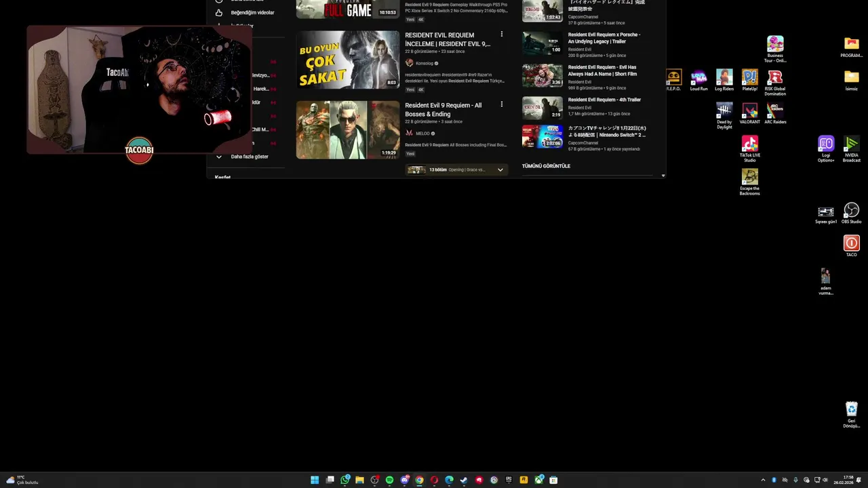The width and height of the screenshot is (868, 488).
Task: Open the Geri Dönüşüm recycle bin
Action: (852, 415)
